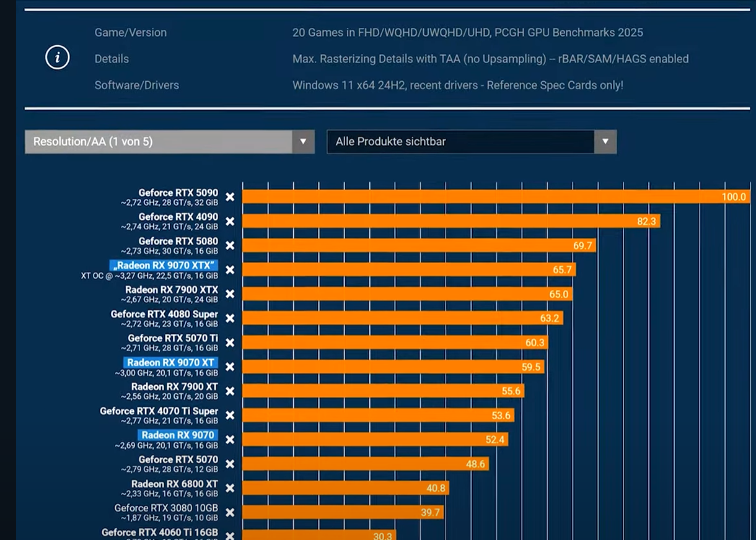This screenshot has height=540, width=756.
Task: Select the Geforce RTX 4090 label
Action: (178, 217)
